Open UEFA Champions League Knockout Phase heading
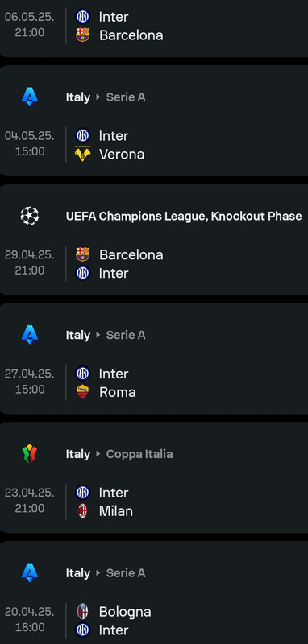 tap(184, 216)
